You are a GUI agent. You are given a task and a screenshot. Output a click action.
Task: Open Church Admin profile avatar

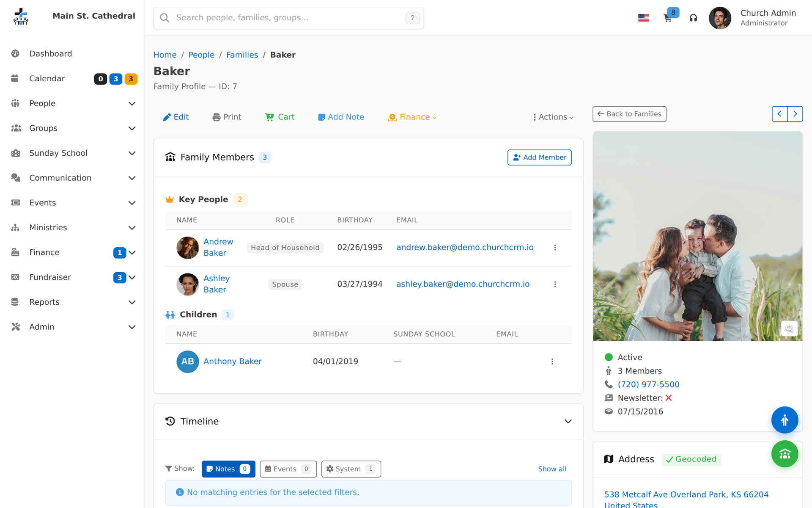(x=720, y=18)
